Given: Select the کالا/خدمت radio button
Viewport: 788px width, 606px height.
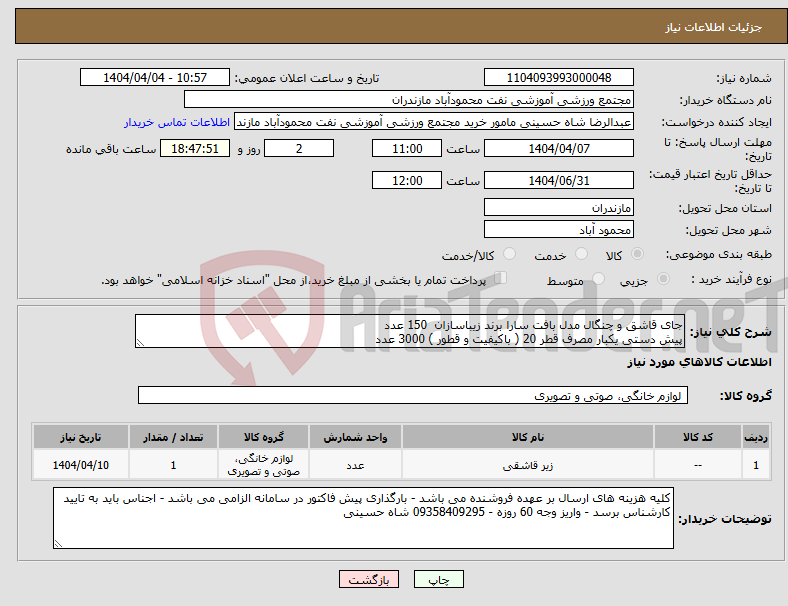Looking at the screenshot, I should [x=510, y=254].
